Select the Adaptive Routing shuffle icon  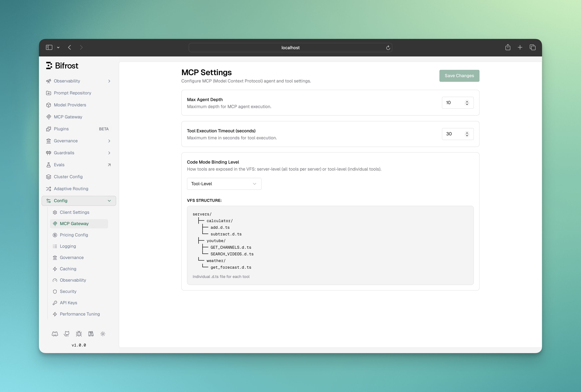pos(49,189)
